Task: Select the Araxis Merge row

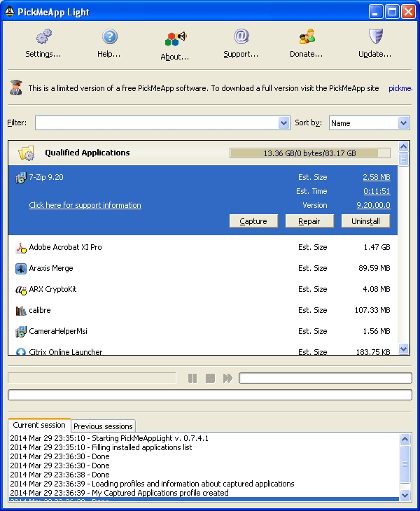Action: [x=203, y=268]
